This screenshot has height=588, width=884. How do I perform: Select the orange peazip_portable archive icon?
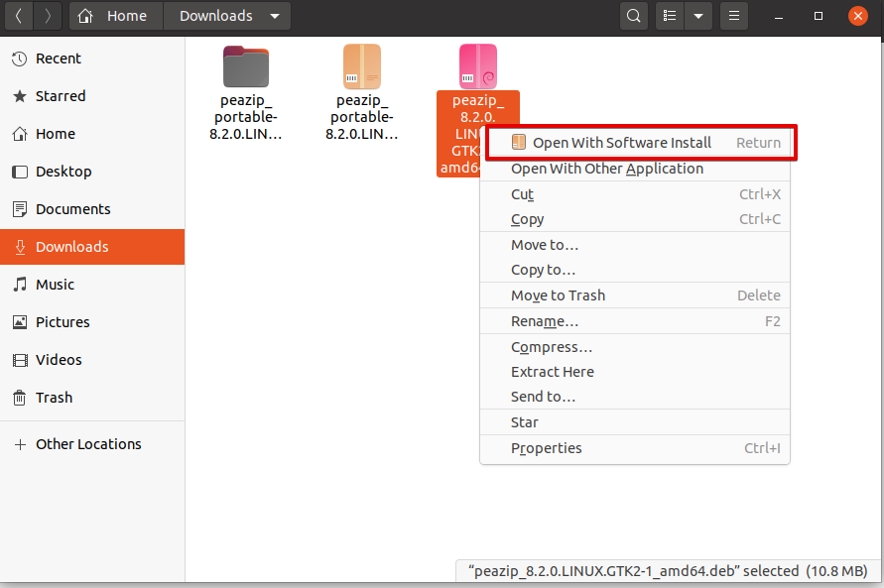362,66
